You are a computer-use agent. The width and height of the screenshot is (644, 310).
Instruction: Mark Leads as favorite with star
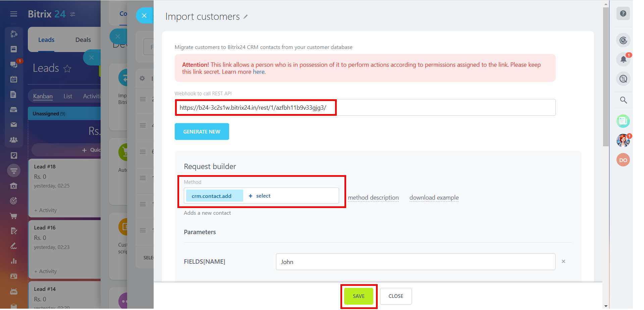67,69
